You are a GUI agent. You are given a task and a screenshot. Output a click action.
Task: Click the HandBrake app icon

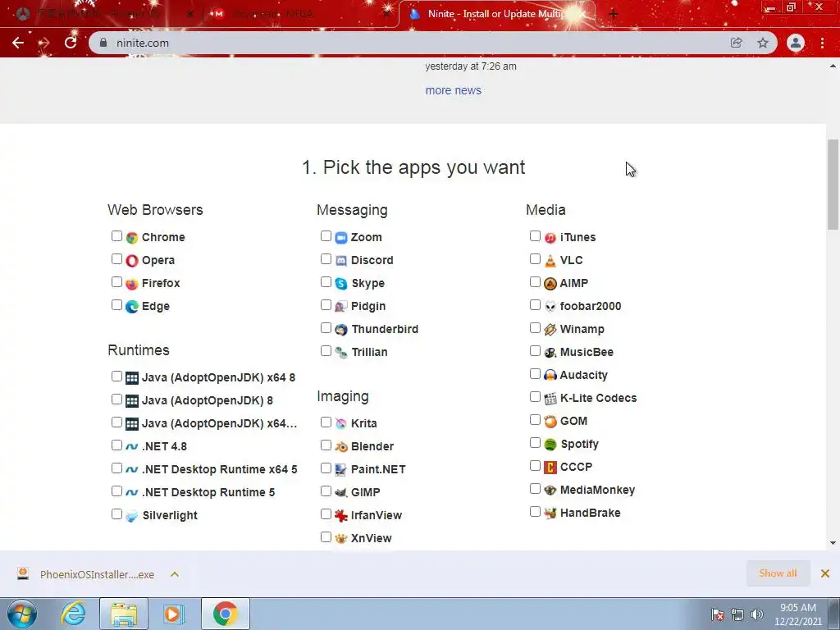550,513
